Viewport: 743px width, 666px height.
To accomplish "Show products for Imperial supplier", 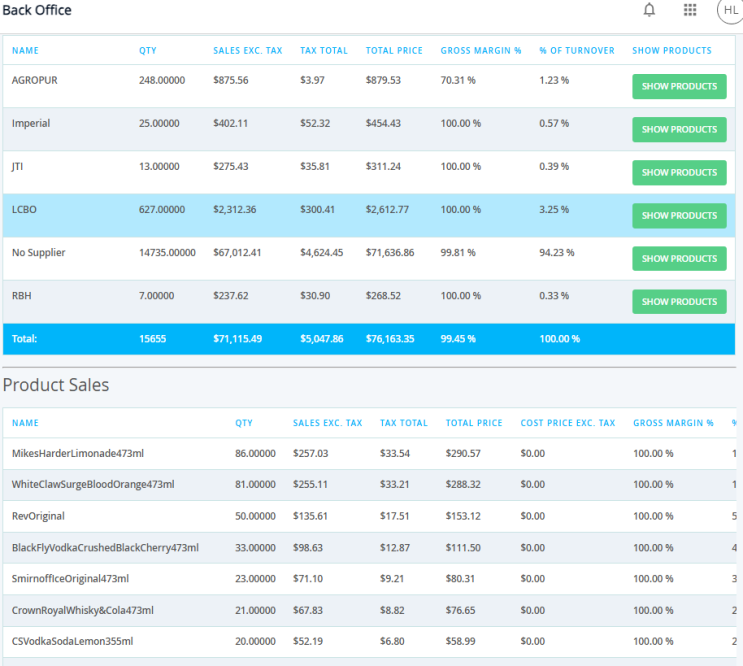I will pos(679,129).
